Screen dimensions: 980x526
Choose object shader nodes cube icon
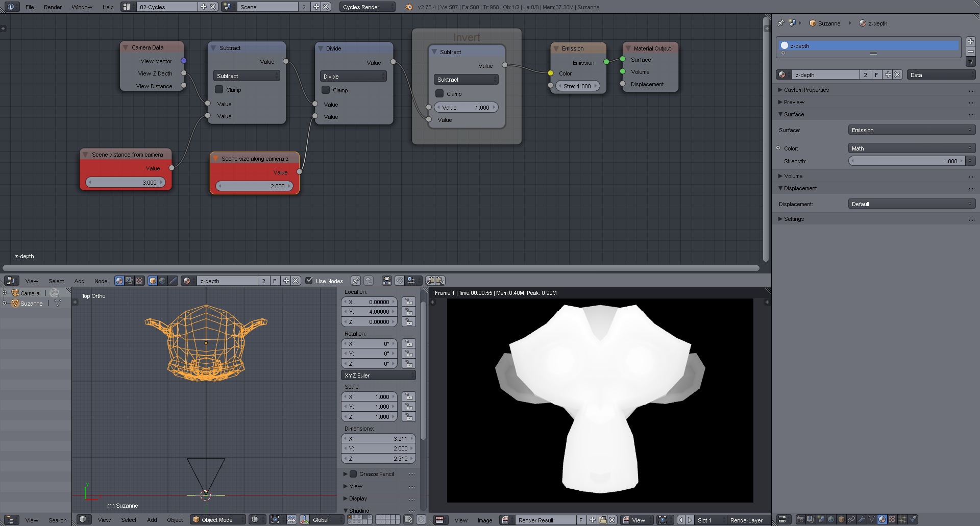tap(153, 281)
